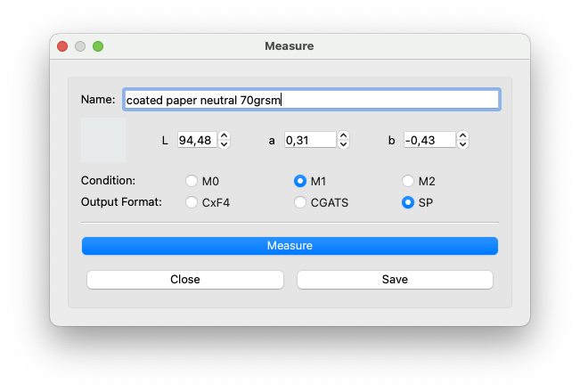Increase the b value with stepper up arrow

[x=463, y=135]
